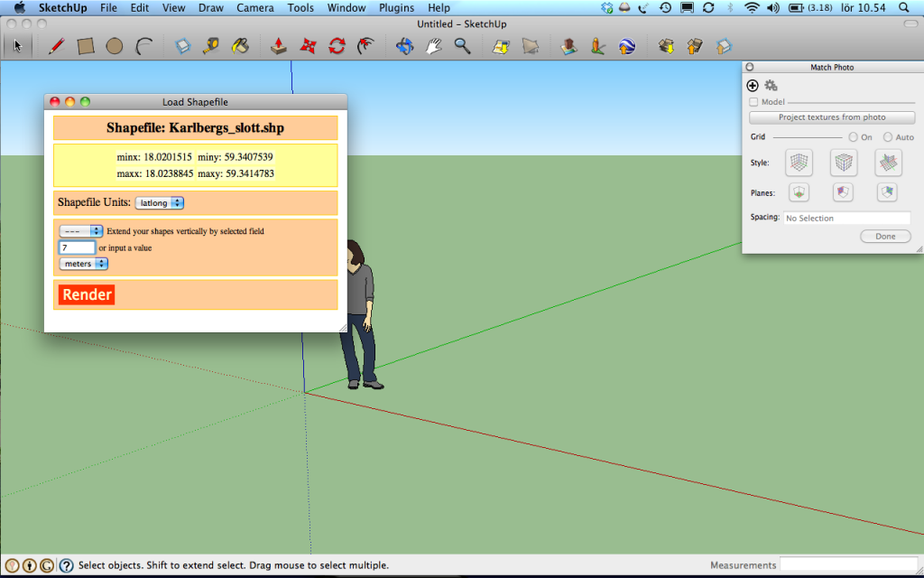Click the Add Location map icon
The image size is (924, 578).
tap(501, 46)
